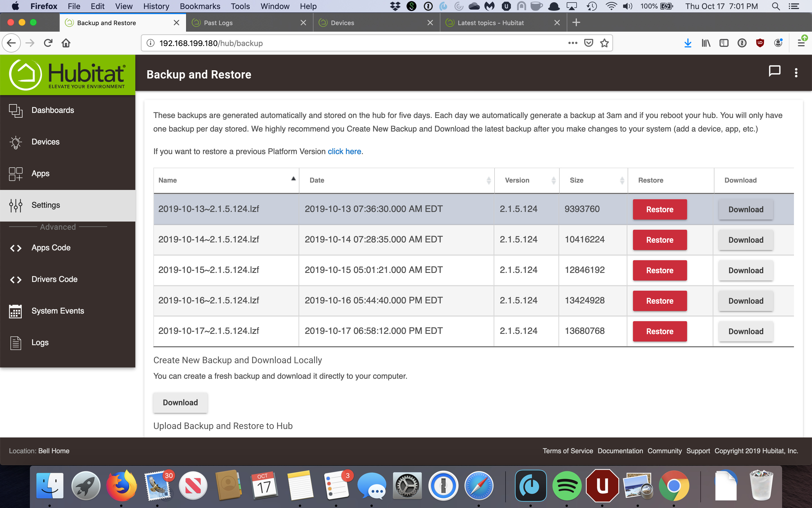Open the Bookmarks menu
Screen dimensions: 812x508
coord(200,6)
